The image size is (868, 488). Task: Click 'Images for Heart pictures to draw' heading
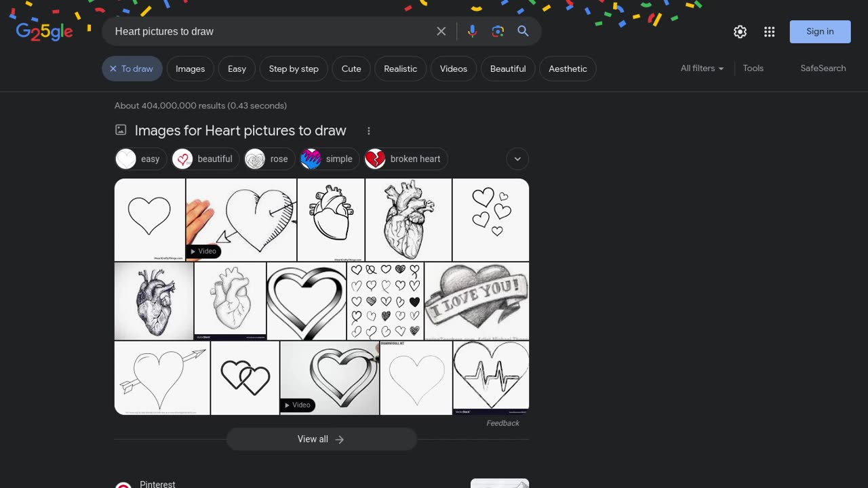click(x=240, y=131)
